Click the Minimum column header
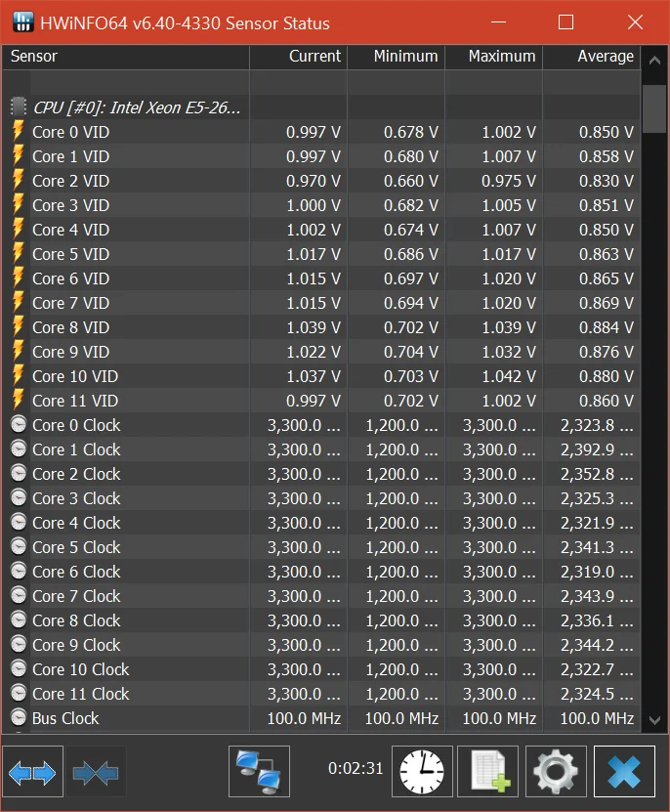Viewport: 670px width, 812px height. [397, 57]
